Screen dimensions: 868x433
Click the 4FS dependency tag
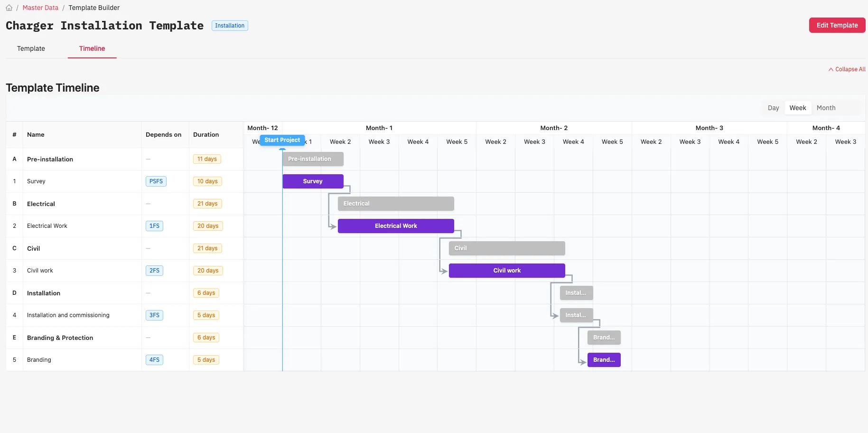coord(154,360)
